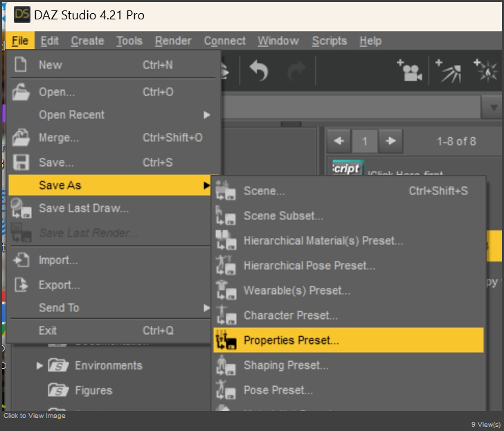Screen dimensions: 504x431
Task: Open the File menu
Action: pyautogui.click(x=20, y=41)
